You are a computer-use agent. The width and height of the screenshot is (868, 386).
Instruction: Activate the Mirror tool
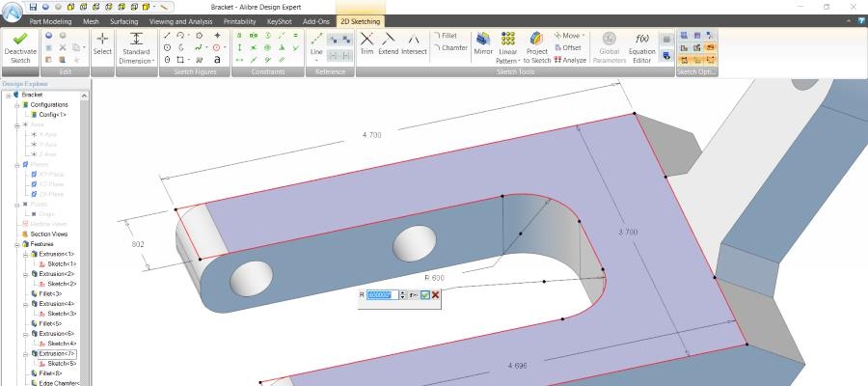(x=482, y=45)
